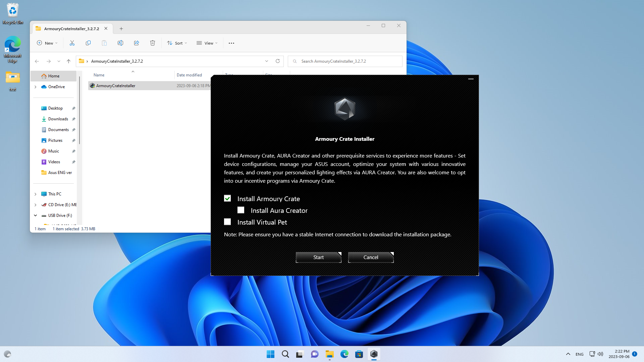
Task: Open the Windows Start menu
Action: [x=270, y=354]
